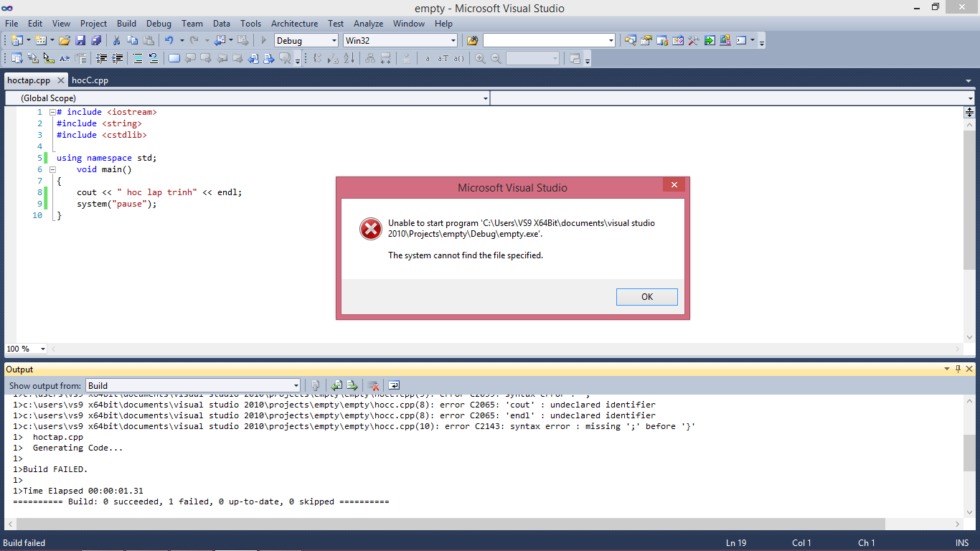Open the Tools menu
Screen dimensions: 980x551
251,24
